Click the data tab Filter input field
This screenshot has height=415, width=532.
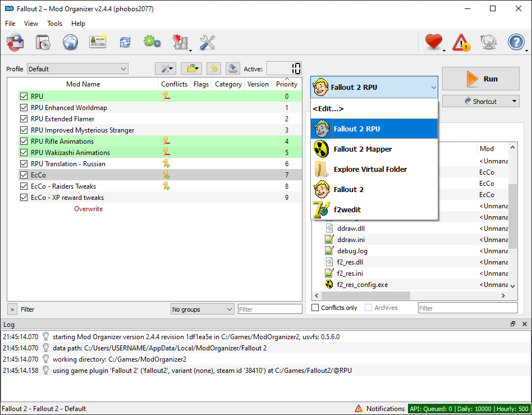468,308
